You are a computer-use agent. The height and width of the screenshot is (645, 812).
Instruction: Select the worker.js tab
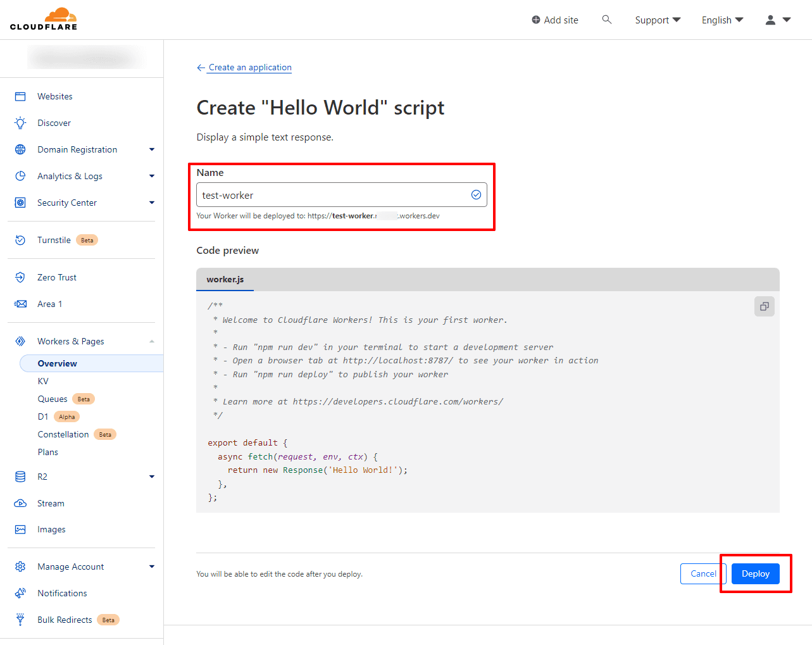pyautogui.click(x=225, y=279)
